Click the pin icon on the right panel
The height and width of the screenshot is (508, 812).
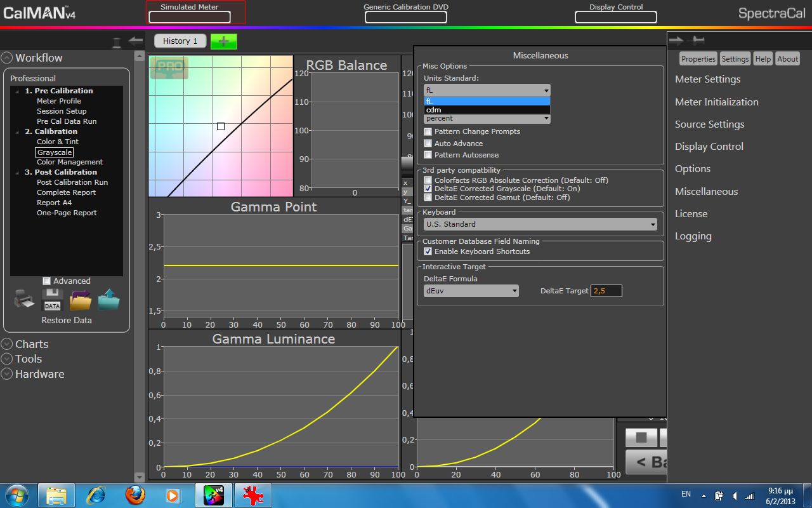pyautogui.click(x=698, y=41)
